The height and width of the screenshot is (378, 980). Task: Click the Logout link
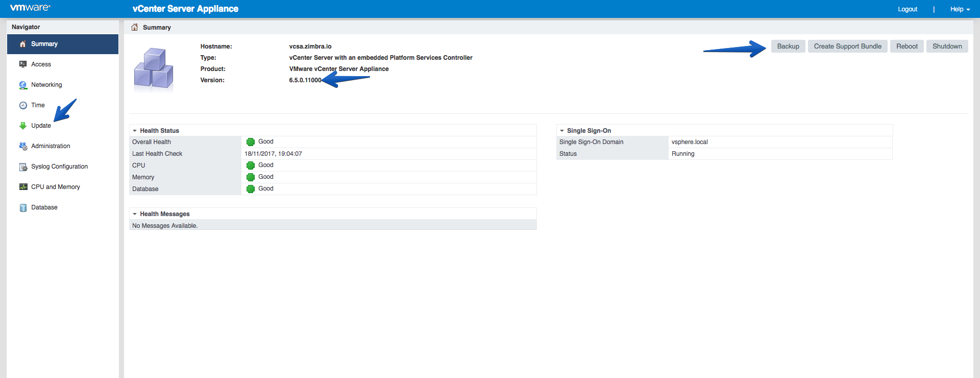(908, 9)
